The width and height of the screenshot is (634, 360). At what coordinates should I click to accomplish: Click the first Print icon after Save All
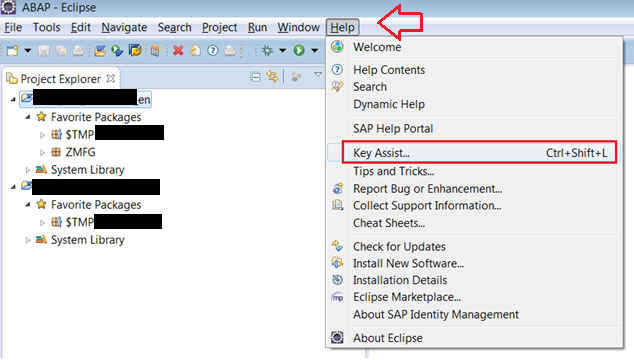78,51
